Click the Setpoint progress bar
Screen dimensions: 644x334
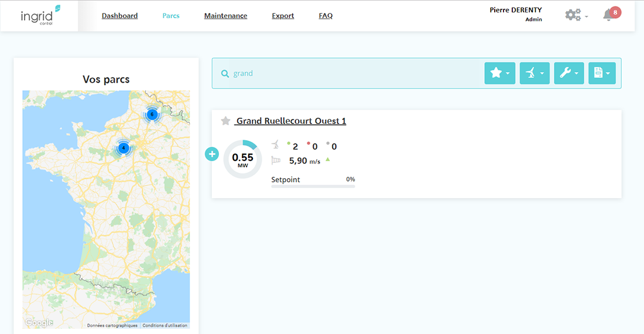tap(313, 186)
